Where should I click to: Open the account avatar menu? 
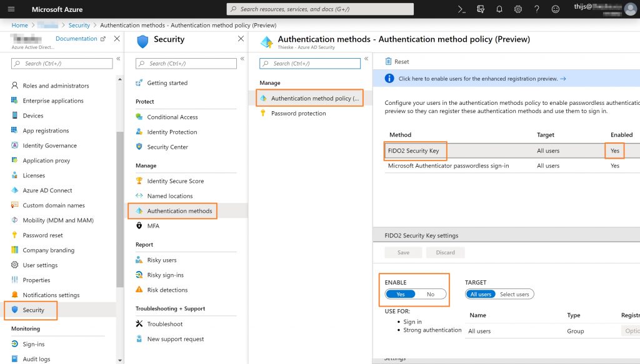[x=630, y=9]
